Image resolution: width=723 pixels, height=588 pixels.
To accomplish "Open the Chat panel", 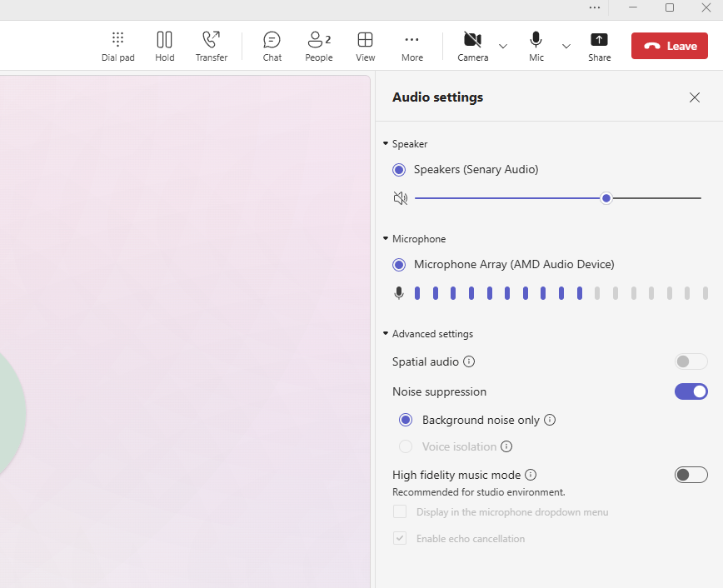I will [272, 46].
